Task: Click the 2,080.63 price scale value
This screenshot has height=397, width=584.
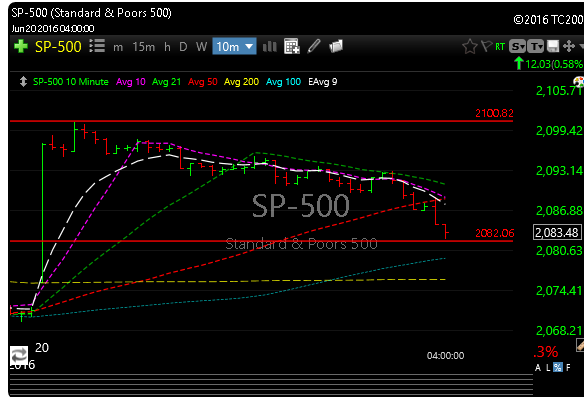Action: click(x=559, y=251)
